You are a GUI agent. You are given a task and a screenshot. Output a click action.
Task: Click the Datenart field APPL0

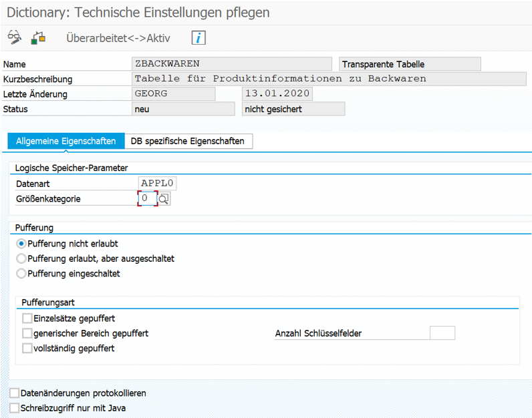tap(157, 184)
